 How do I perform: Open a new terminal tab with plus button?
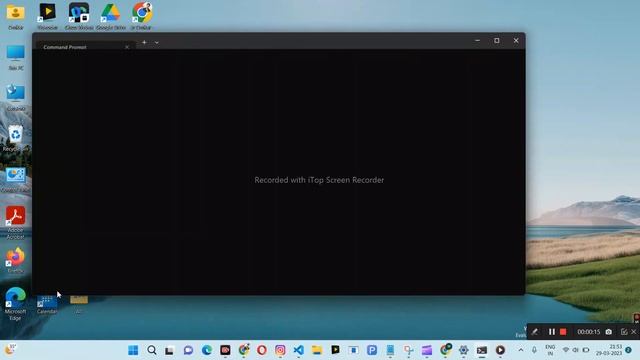pos(144,42)
